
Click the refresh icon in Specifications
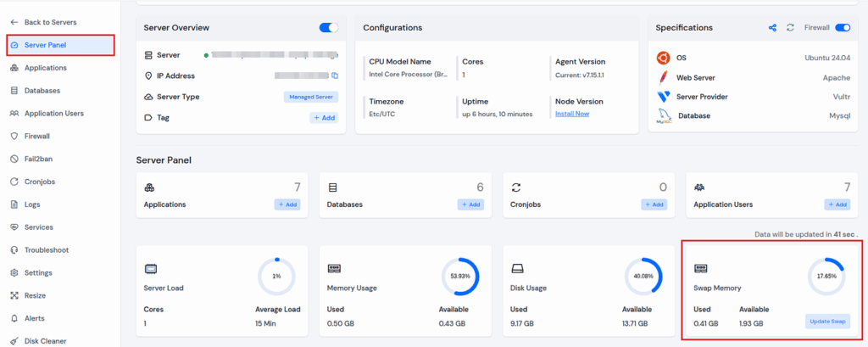point(790,28)
